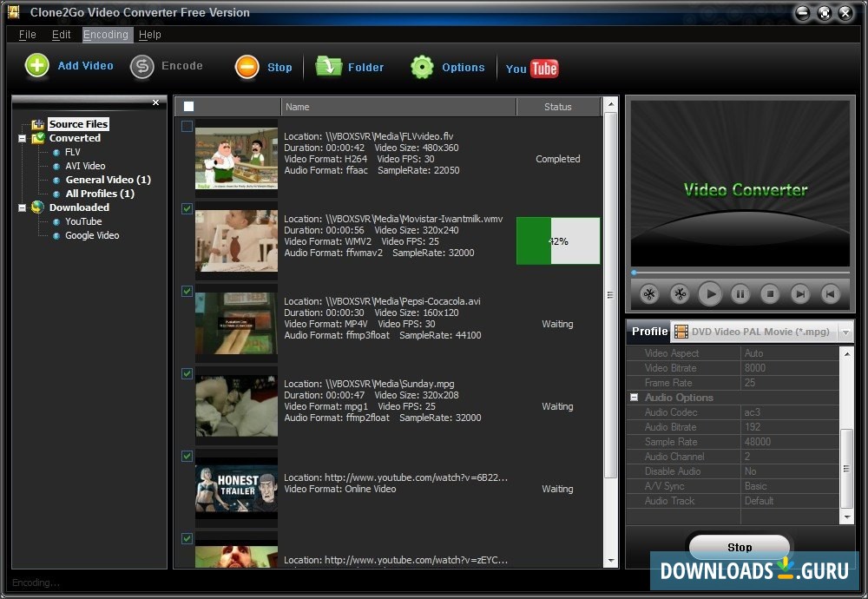Uncheck the Pepsi-Cocacola.avi encoding item
The image size is (868, 599).
(186, 291)
